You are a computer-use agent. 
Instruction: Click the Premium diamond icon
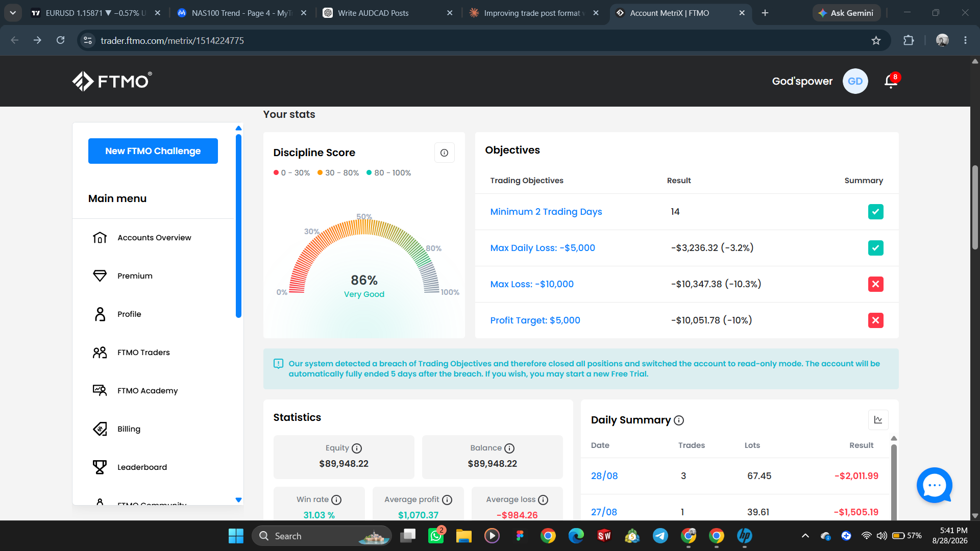click(x=100, y=276)
